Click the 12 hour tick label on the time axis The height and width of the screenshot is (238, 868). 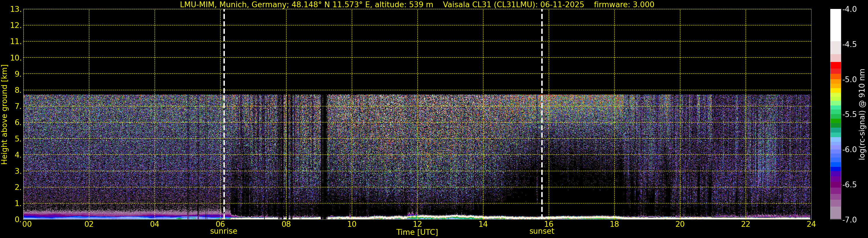(417, 224)
